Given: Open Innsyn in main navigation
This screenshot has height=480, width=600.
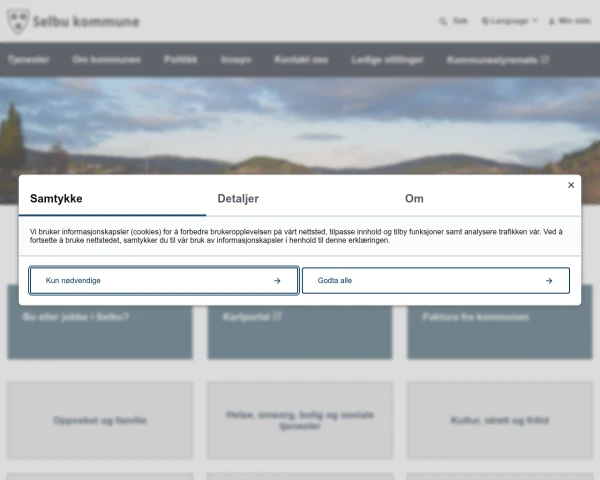Looking at the screenshot, I should tap(236, 60).
